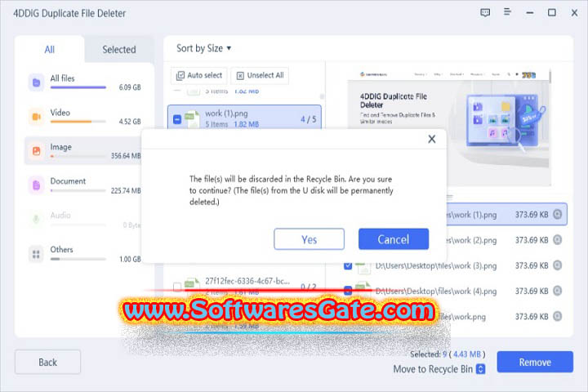The width and height of the screenshot is (588, 392).
Task: Click the 1.00 GB size value
Action: (x=130, y=259)
